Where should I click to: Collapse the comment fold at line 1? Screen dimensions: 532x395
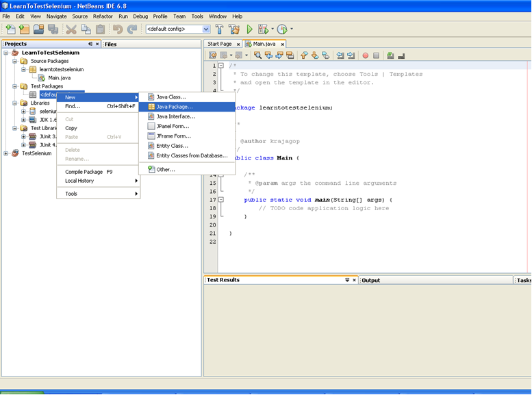[221, 65]
